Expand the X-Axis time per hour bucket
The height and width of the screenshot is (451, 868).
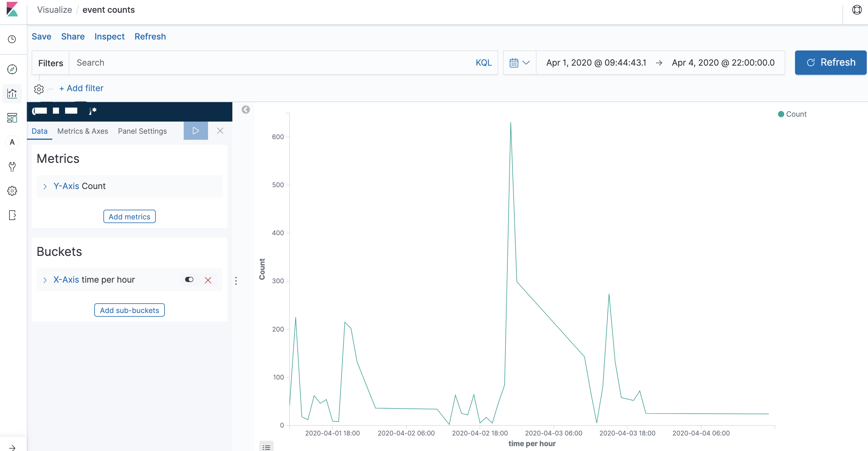pyautogui.click(x=45, y=280)
